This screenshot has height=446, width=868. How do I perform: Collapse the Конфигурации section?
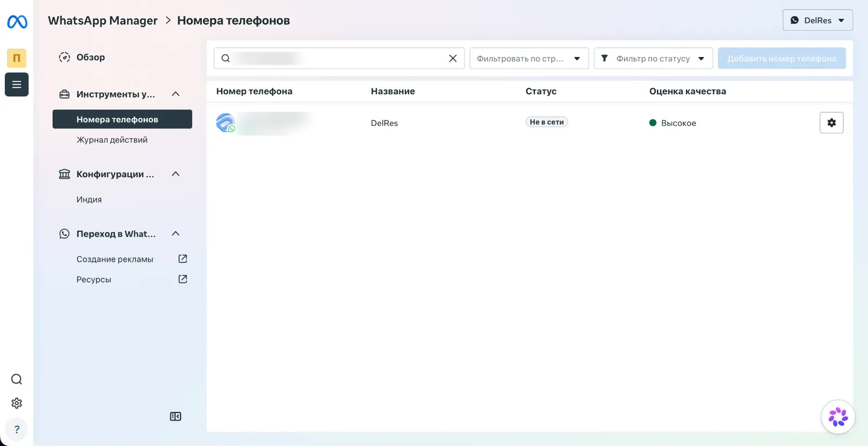(x=176, y=174)
